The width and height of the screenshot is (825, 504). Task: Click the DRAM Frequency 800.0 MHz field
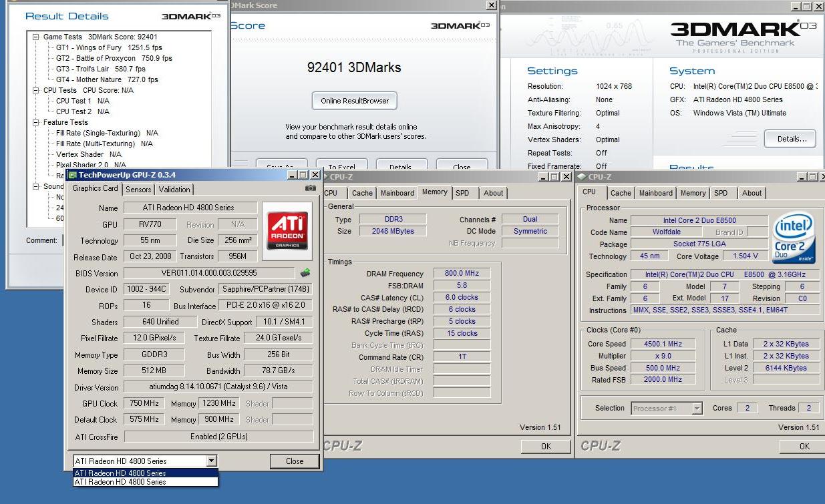click(x=462, y=273)
